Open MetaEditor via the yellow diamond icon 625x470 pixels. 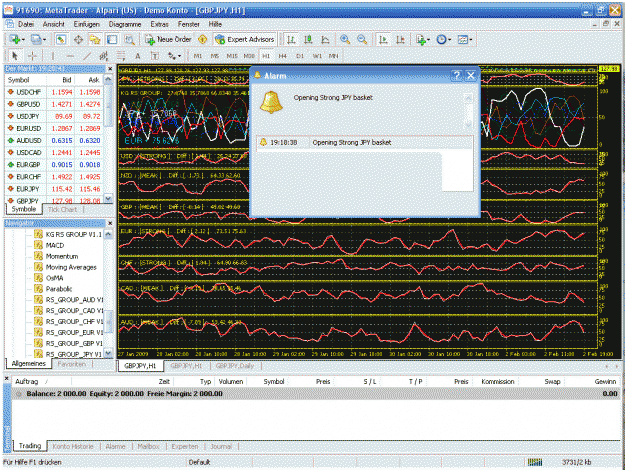click(202, 39)
